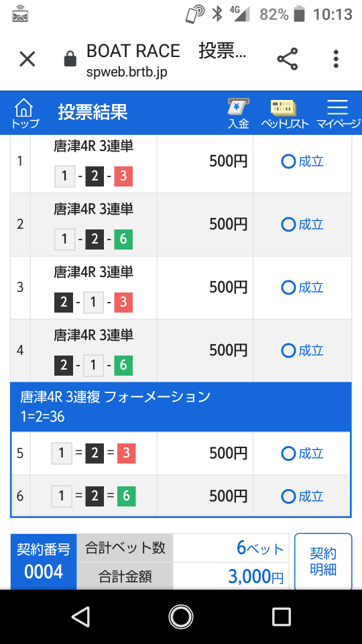
Task: Tap the share icon in browser bar
Action: pos(288,59)
